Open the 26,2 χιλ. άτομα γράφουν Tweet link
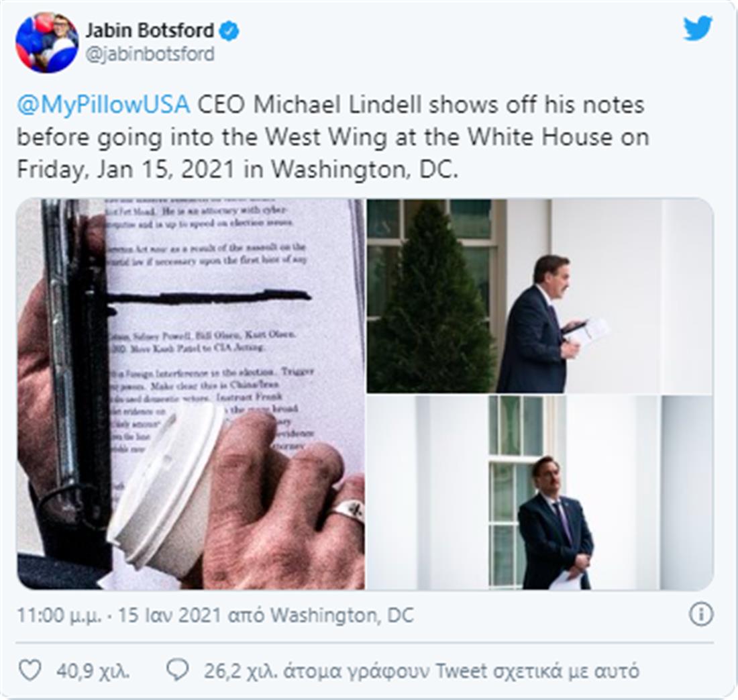 (421, 671)
